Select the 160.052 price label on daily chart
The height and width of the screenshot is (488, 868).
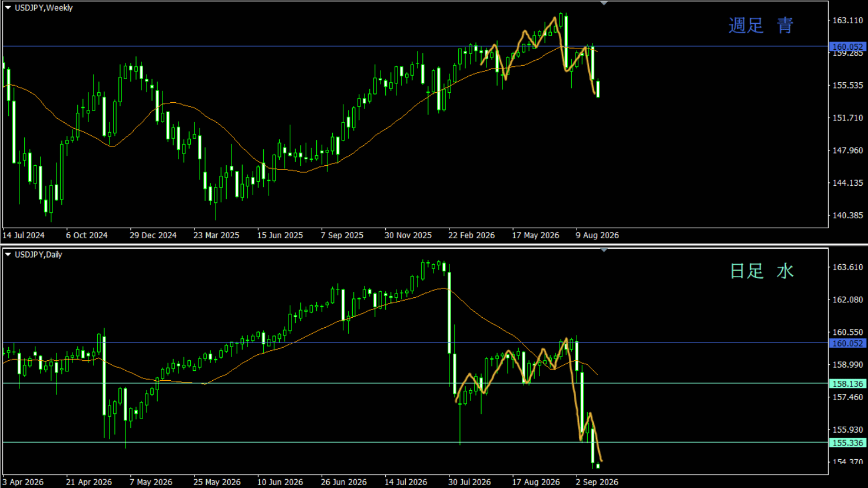pos(848,343)
